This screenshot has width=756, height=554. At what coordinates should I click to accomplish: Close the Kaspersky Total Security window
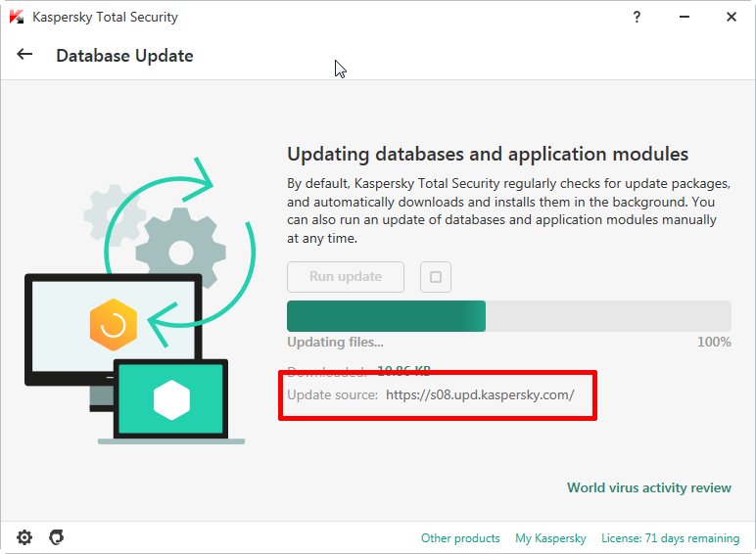(x=732, y=17)
